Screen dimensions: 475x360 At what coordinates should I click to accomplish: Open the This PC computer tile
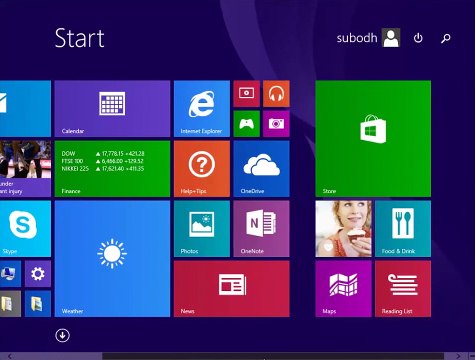point(10,274)
